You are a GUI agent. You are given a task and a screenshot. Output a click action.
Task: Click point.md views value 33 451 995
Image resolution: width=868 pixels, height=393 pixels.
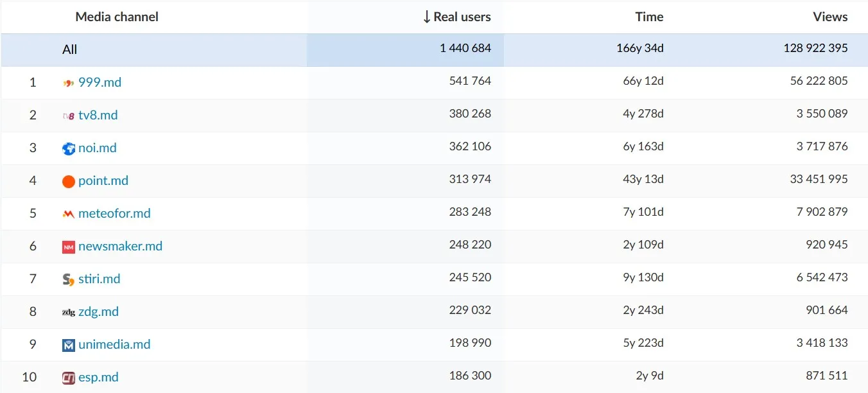click(x=819, y=180)
